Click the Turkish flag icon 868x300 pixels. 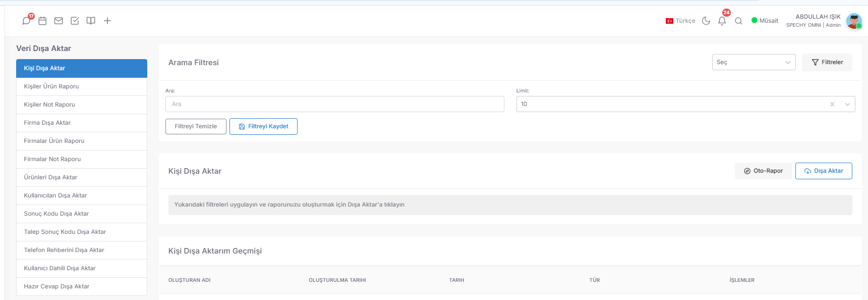point(669,21)
